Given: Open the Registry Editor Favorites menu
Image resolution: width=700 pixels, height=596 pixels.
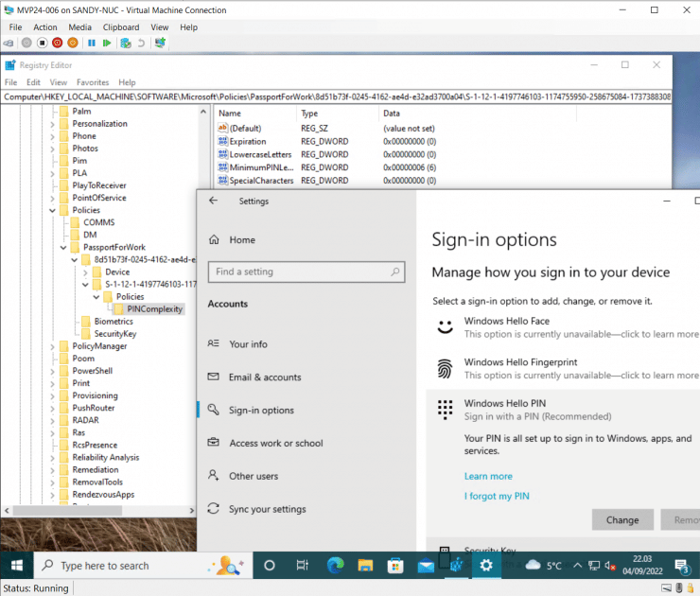Looking at the screenshot, I should pos(93,82).
